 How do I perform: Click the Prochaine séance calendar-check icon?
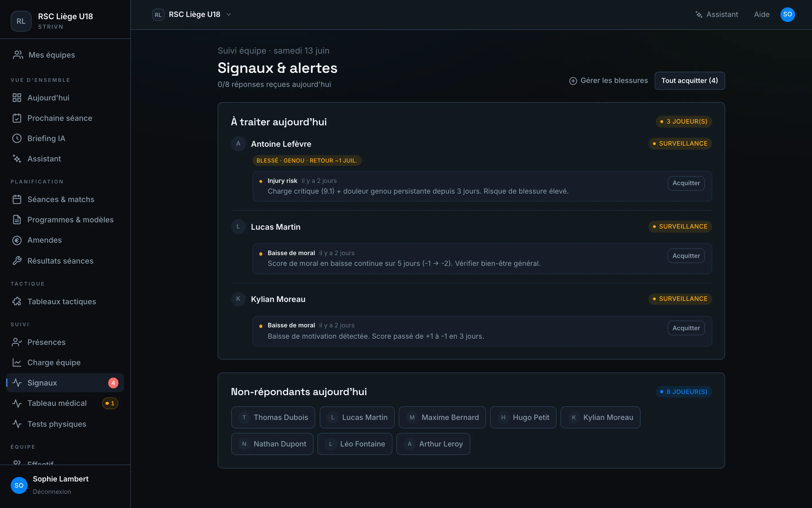pyautogui.click(x=17, y=118)
